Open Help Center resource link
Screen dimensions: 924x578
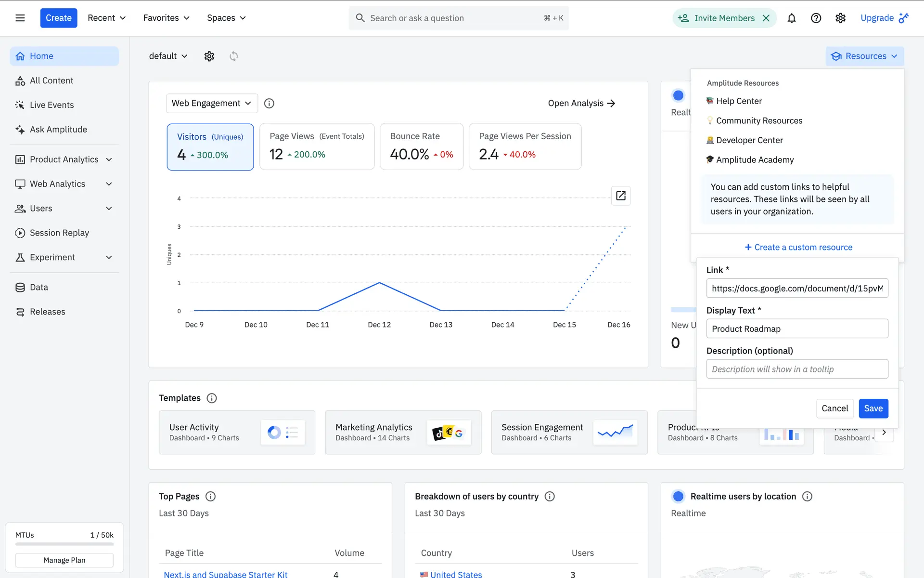(739, 101)
